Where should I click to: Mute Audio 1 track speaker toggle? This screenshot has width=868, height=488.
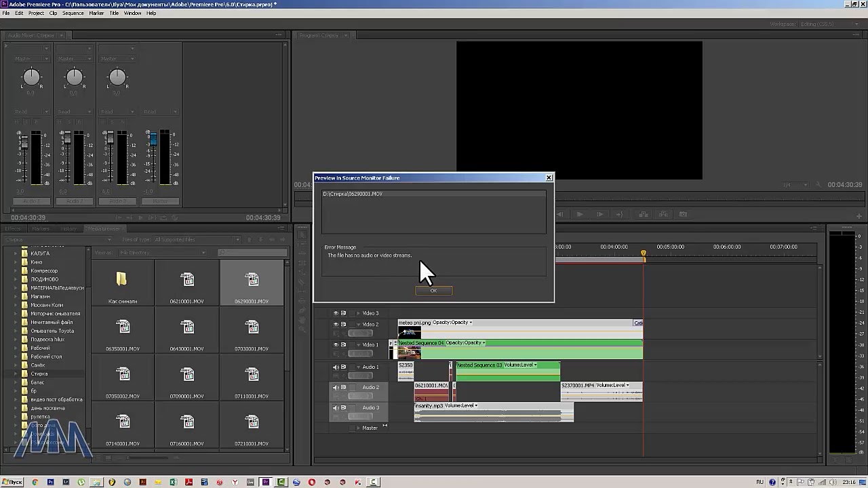pyautogui.click(x=335, y=367)
